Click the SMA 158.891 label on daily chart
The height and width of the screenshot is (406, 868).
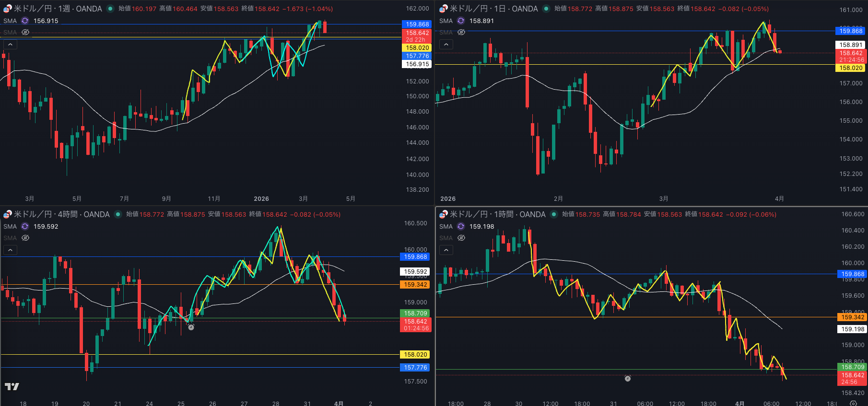[481, 21]
